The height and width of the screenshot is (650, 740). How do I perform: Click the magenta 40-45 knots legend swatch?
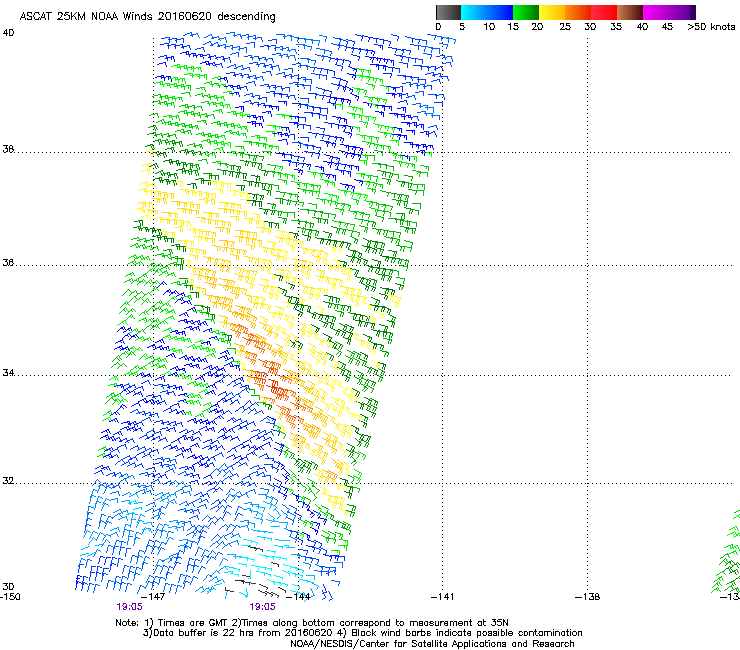pyautogui.click(x=656, y=12)
